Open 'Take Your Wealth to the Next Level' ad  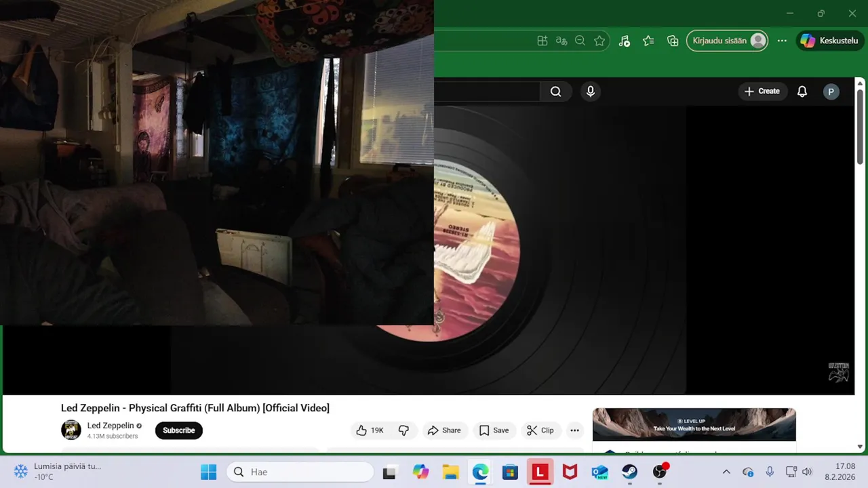pos(694,424)
